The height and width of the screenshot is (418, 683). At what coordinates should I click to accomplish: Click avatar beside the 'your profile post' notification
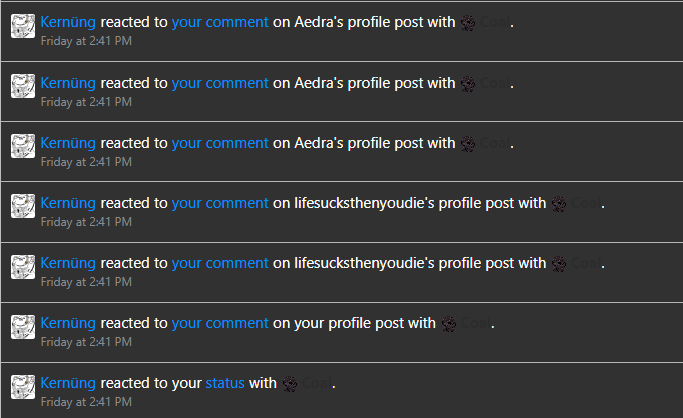[x=23, y=327]
